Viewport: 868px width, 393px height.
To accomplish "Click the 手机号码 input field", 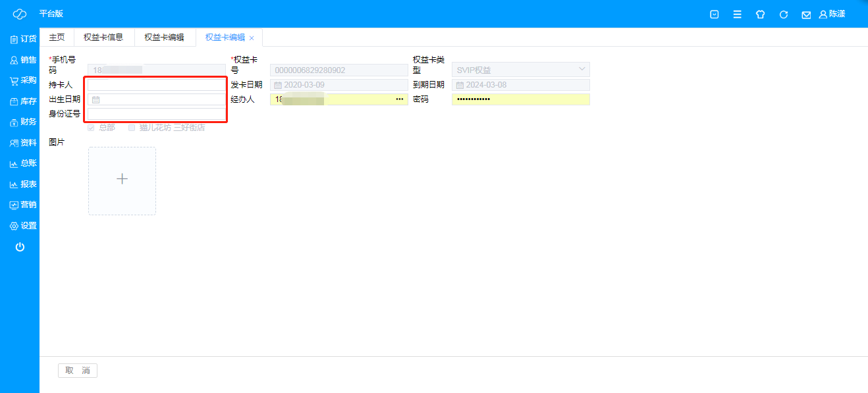I will [157, 70].
